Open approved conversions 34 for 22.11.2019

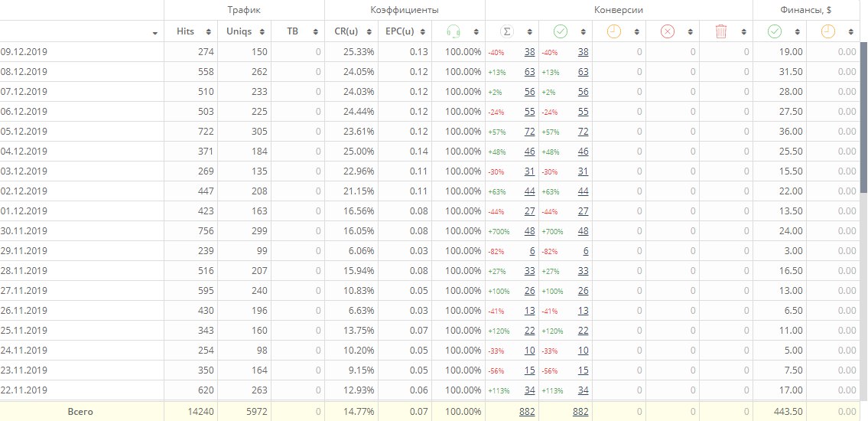coord(584,390)
